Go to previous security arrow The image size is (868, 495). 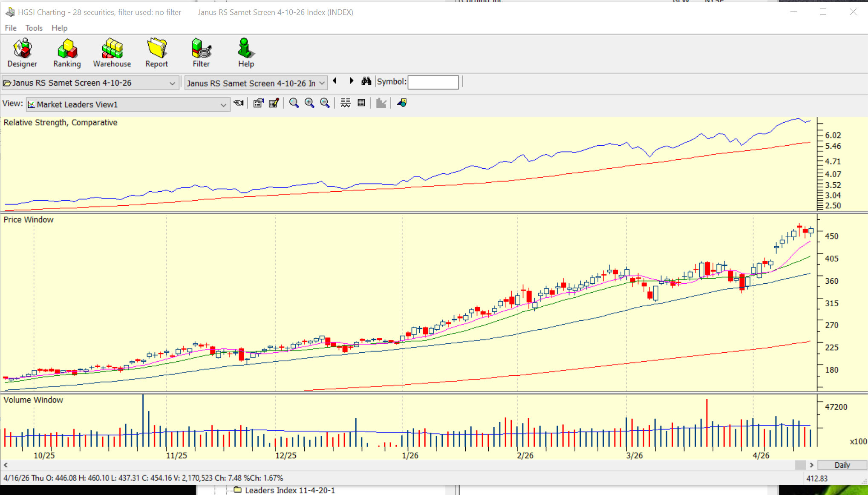(x=335, y=81)
